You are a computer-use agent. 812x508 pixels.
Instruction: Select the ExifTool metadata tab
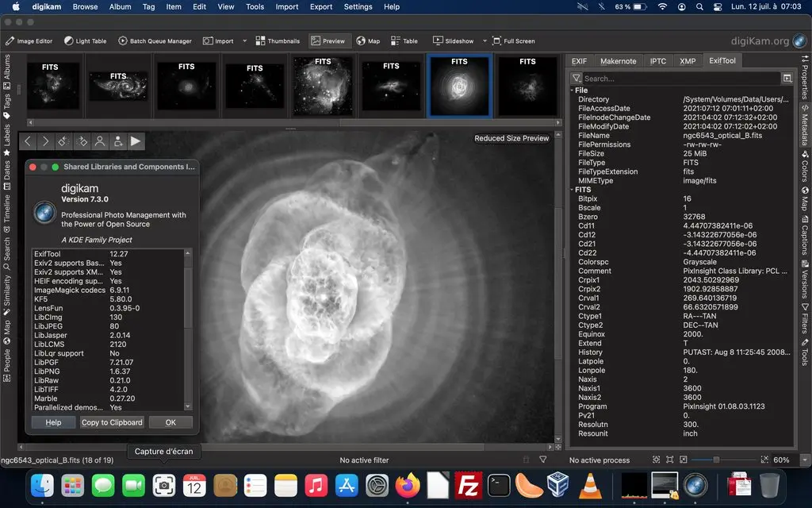click(x=722, y=60)
